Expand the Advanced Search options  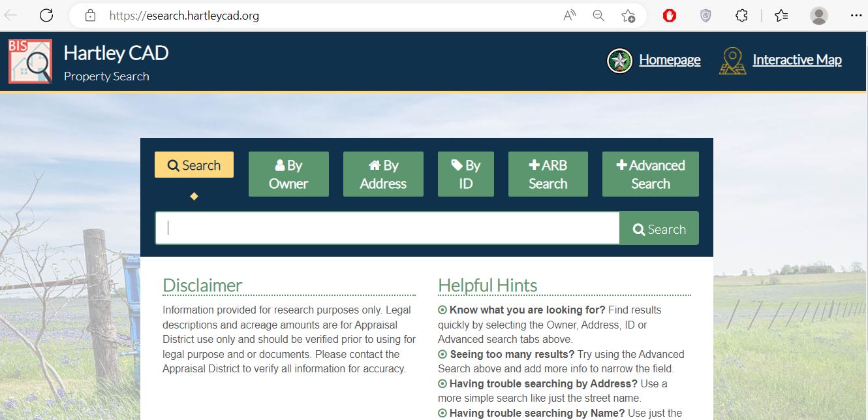650,174
